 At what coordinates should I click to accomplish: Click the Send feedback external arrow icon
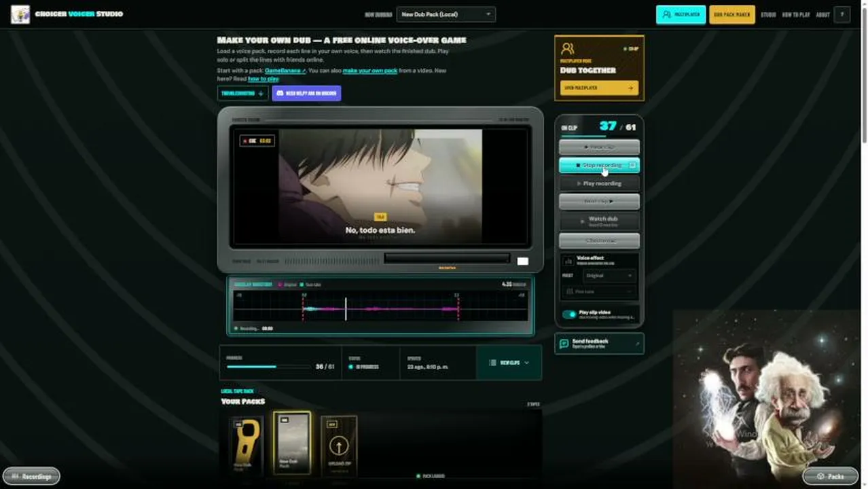[x=637, y=344]
